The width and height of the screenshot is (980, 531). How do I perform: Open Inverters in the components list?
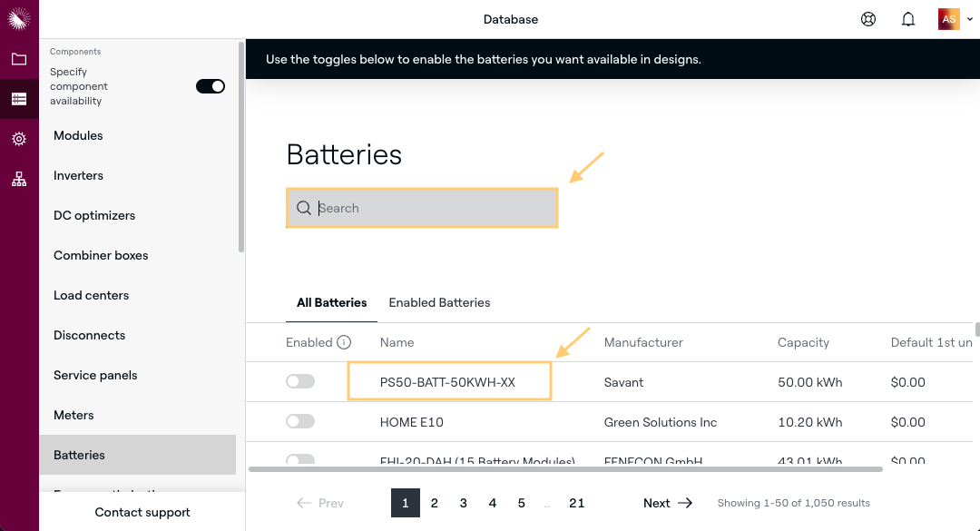79,175
